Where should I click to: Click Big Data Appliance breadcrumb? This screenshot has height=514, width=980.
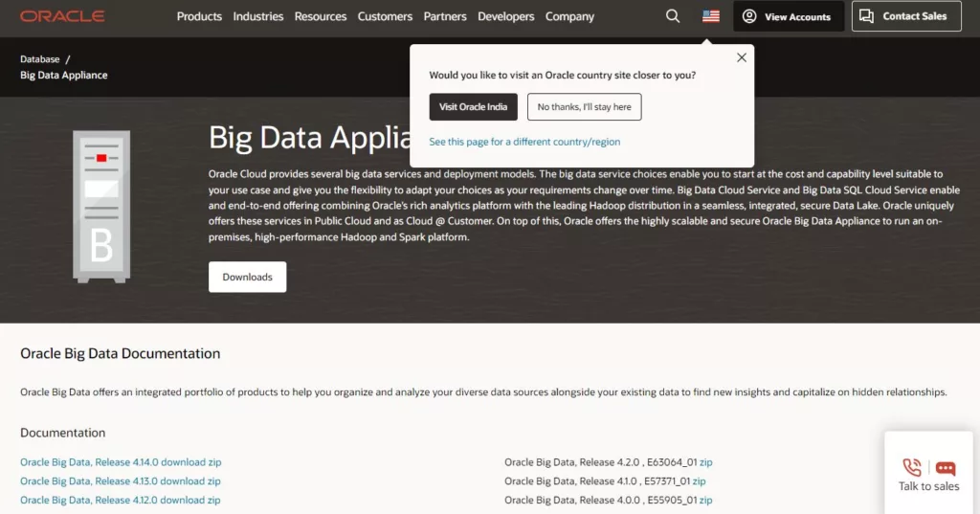pyautogui.click(x=64, y=75)
